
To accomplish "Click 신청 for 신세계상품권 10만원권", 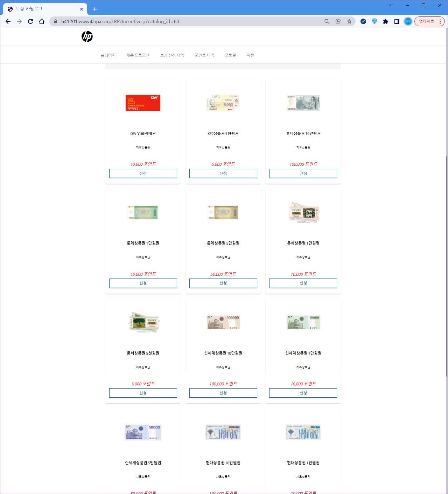I will coord(223,393).
